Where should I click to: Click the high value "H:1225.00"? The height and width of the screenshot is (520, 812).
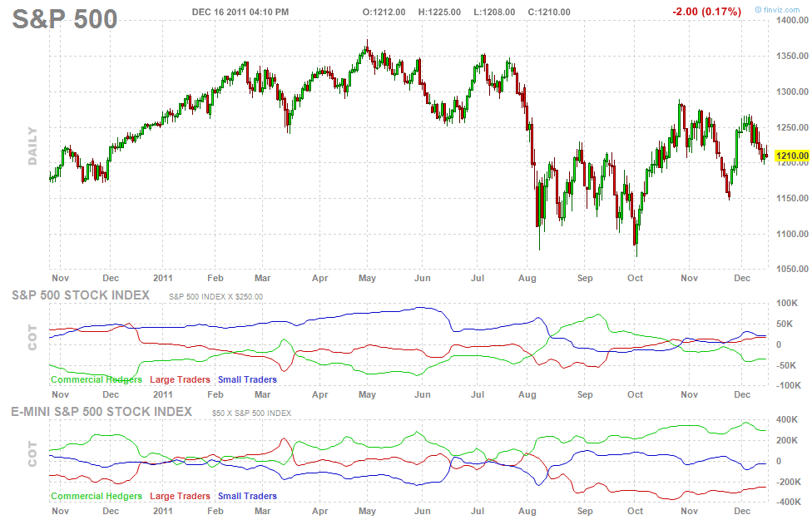(x=439, y=12)
